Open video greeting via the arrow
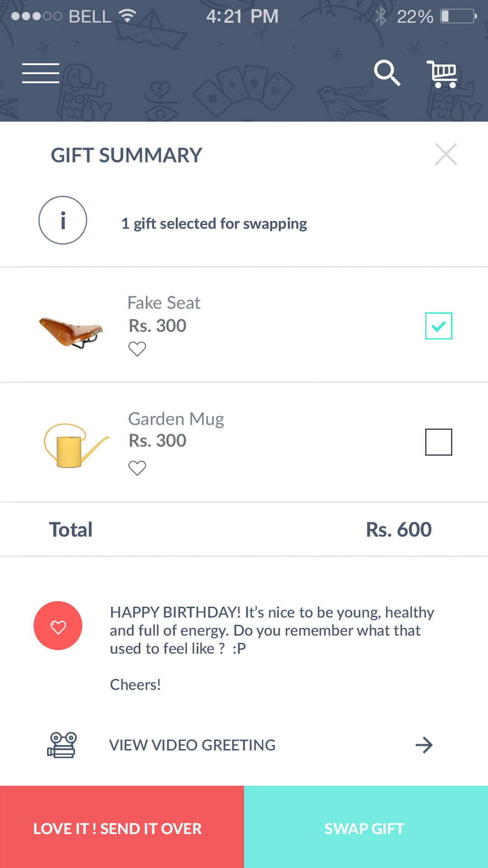This screenshot has width=488, height=868. [x=424, y=745]
